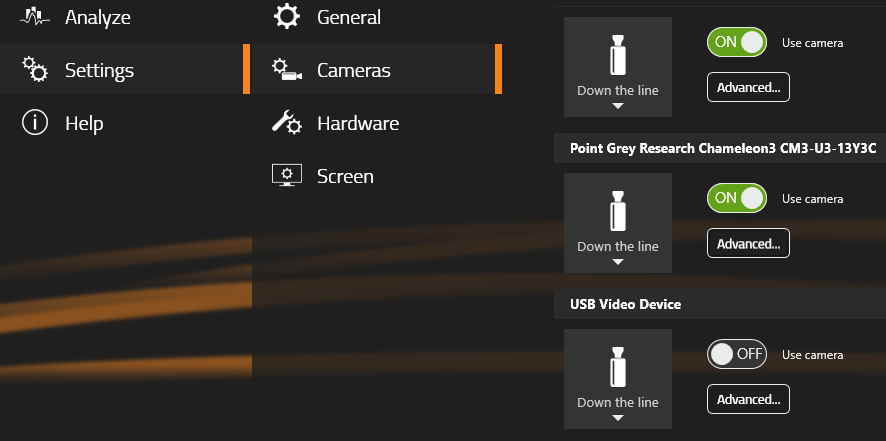Turn off the Chameleon3 Use camera switch
The width and height of the screenshot is (886, 441).
click(x=737, y=198)
